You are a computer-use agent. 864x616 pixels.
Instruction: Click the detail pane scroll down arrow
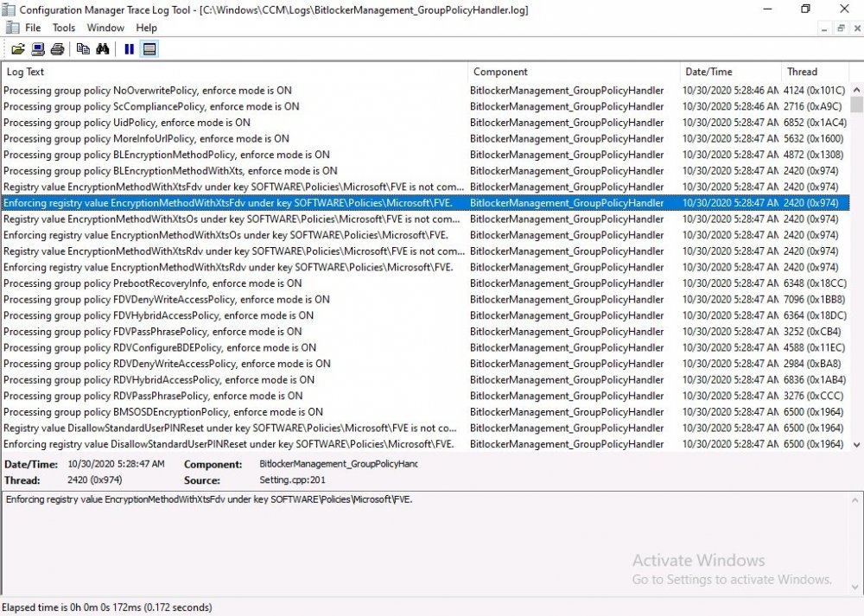coord(854,587)
